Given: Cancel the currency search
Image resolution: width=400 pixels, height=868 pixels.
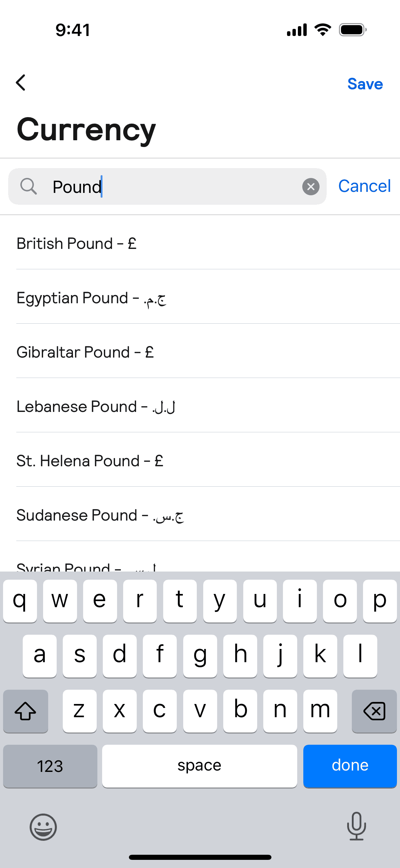Looking at the screenshot, I should pyautogui.click(x=364, y=186).
